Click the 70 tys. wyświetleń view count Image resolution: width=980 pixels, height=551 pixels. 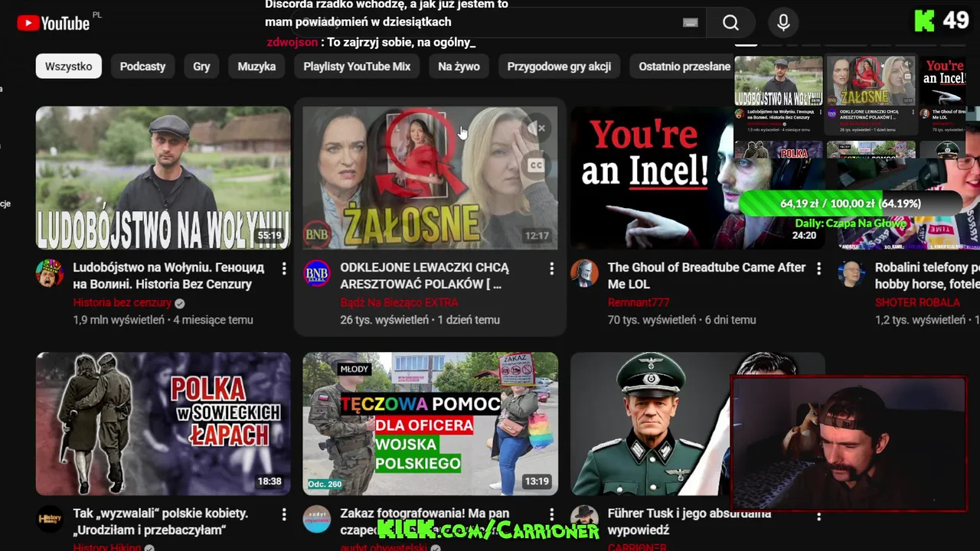coord(652,320)
